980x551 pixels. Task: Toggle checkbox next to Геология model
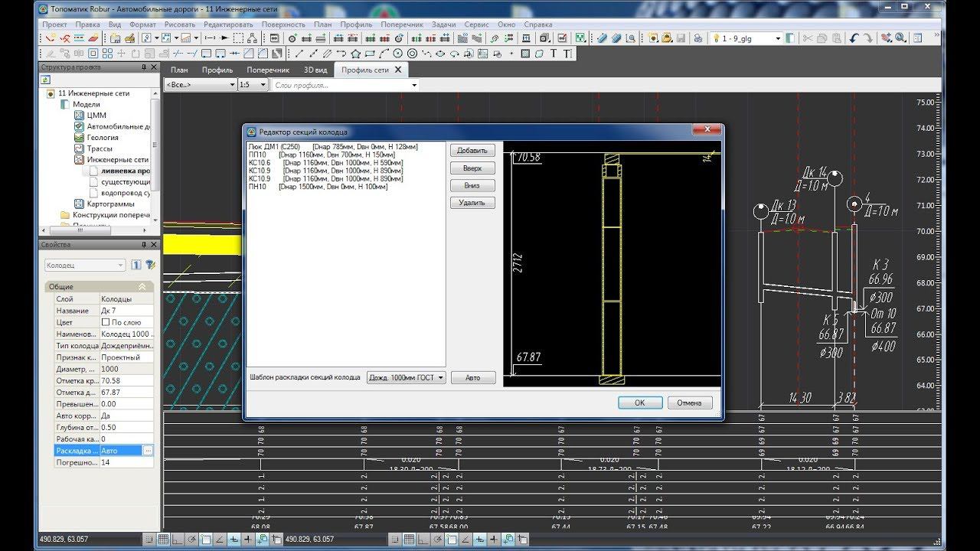click(79, 138)
